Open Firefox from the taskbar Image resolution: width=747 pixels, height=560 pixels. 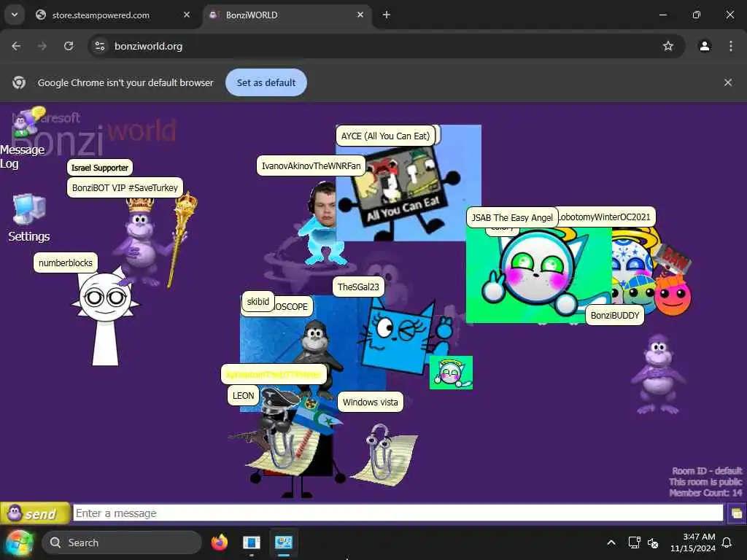click(219, 542)
